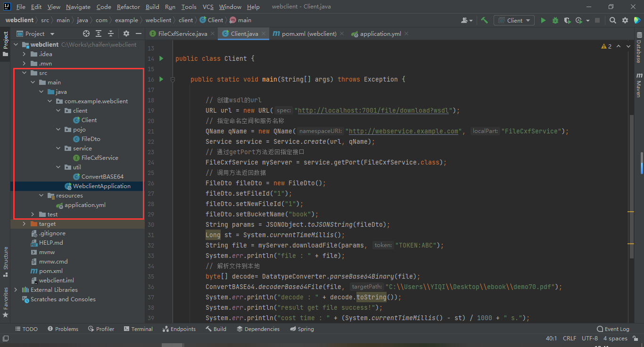The image size is (644, 347).
Task: Click the webservice.example.com URL link in code
Action: (x=404, y=131)
